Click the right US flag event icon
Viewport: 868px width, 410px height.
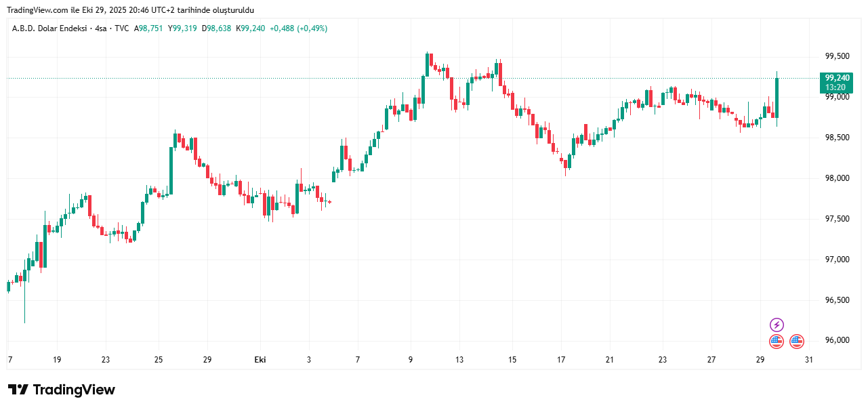click(x=797, y=342)
